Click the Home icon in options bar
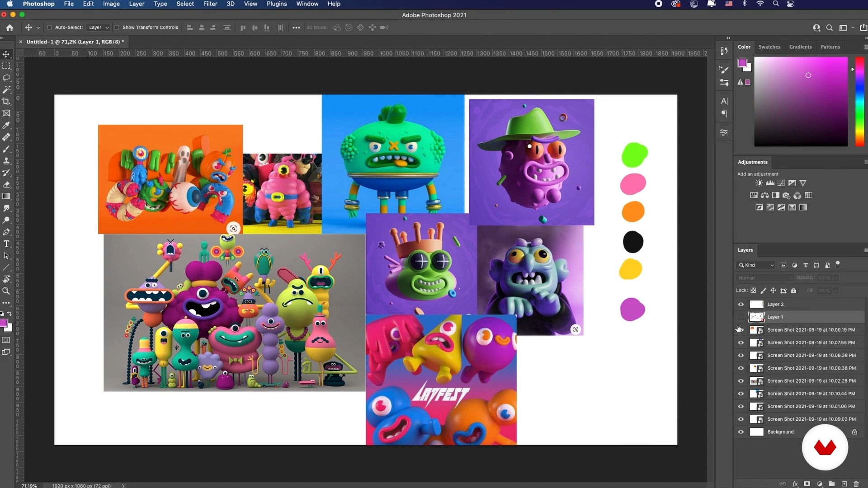Image resolution: width=868 pixels, height=488 pixels. pyautogui.click(x=9, y=28)
